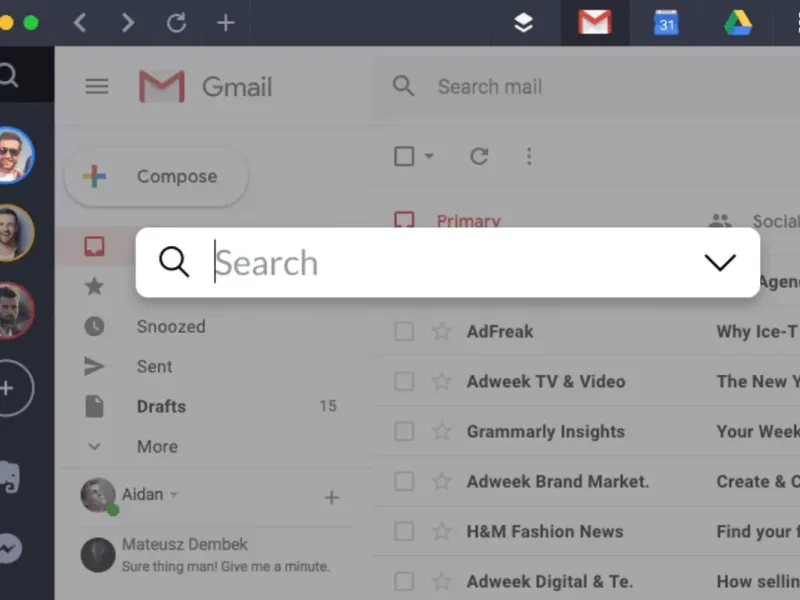Star the Adweek Digital & Te. email
The width and height of the screenshot is (800, 600).
coord(442,582)
